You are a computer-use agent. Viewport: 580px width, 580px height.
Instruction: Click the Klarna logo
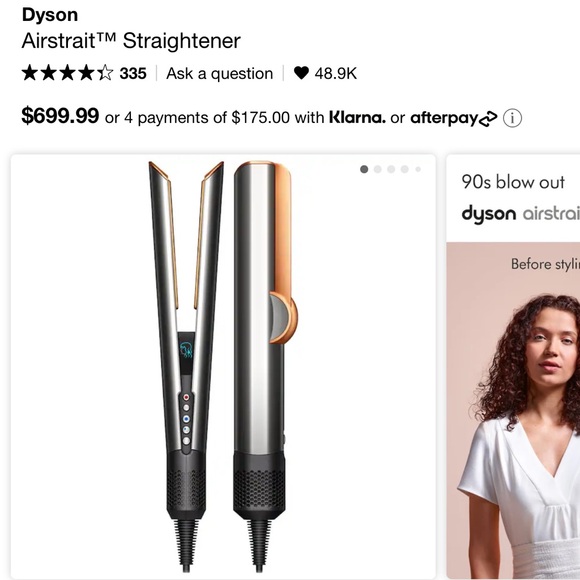point(357,118)
